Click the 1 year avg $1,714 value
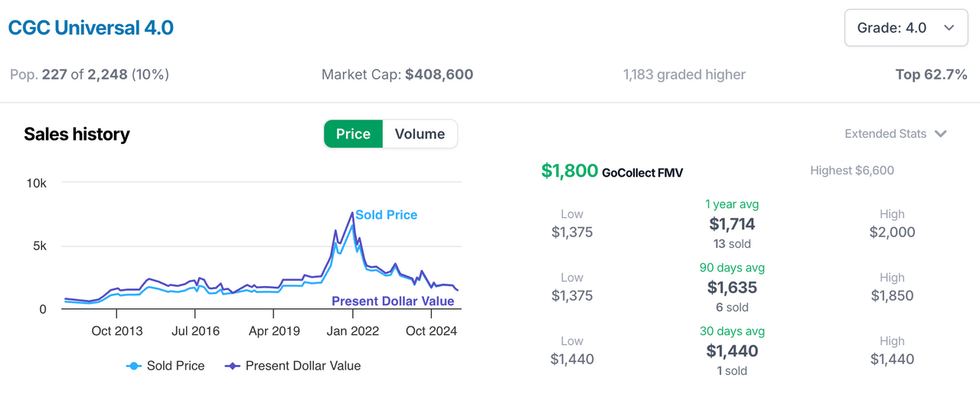980x394 pixels. (731, 224)
